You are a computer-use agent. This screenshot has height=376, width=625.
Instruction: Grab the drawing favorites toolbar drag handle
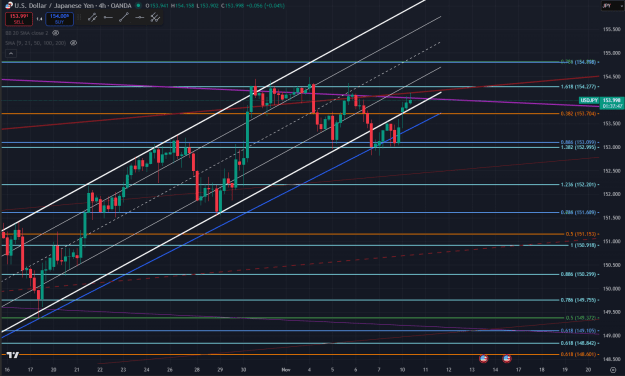coord(79,18)
